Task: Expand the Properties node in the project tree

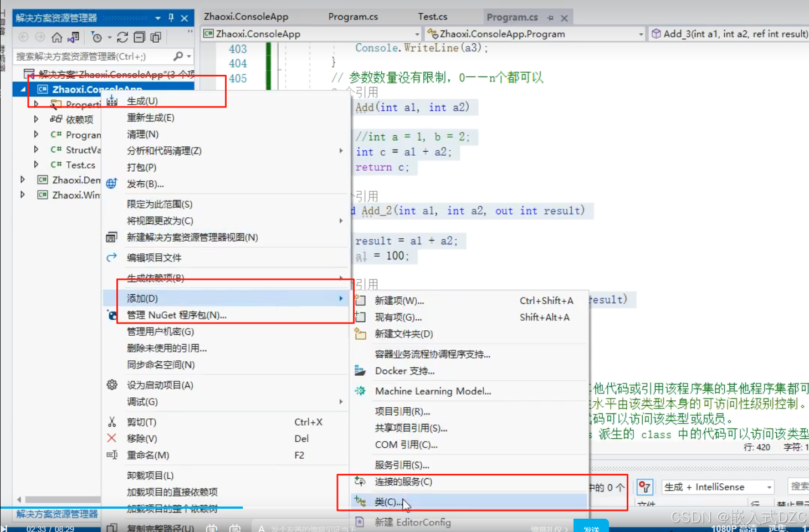Action: click(x=36, y=104)
